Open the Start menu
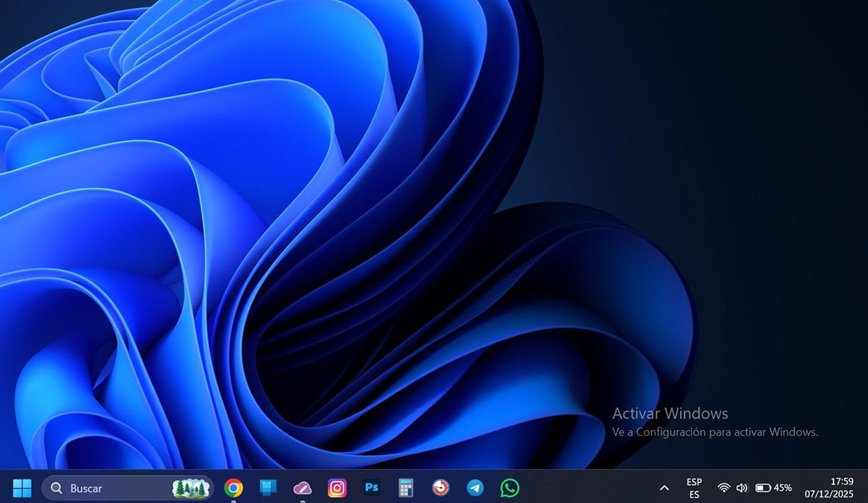This screenshot has width=868, height=503. pos(24,488)
